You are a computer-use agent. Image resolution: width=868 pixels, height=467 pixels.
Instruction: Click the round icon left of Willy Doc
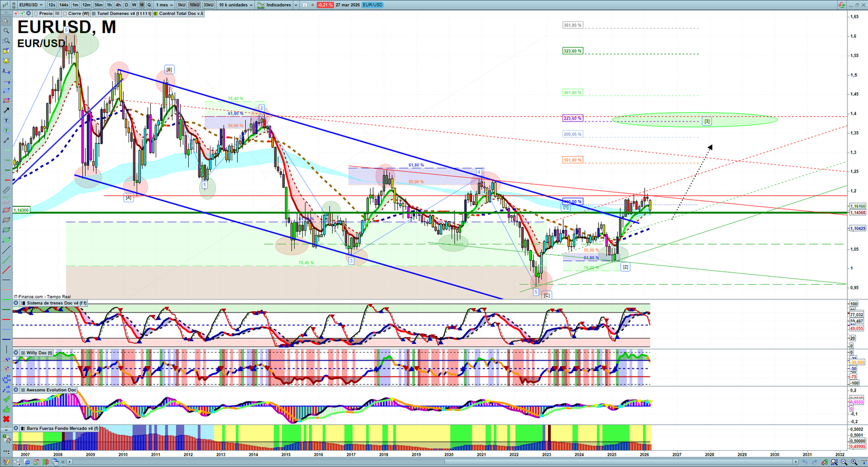click(16, 353)
